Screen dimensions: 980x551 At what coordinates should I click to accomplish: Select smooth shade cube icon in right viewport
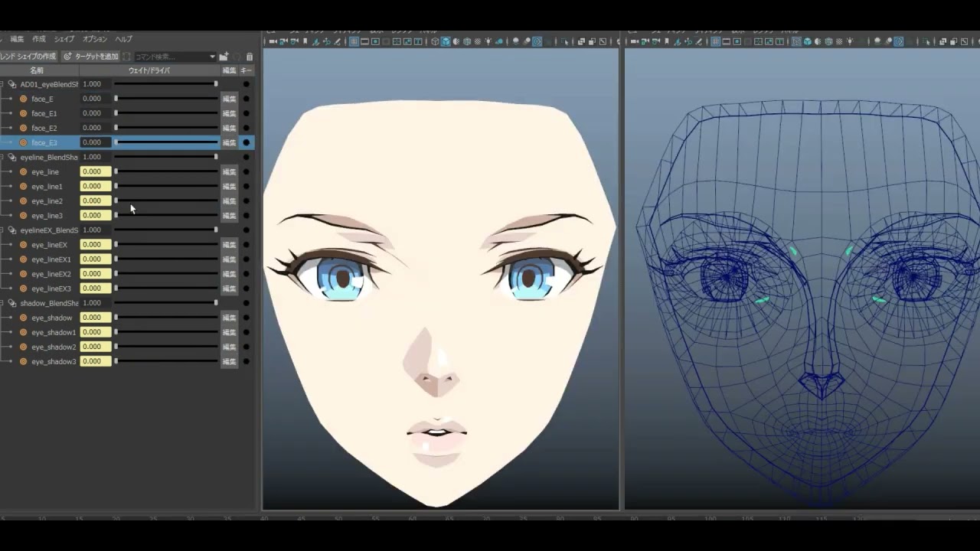tap(807, 41)
